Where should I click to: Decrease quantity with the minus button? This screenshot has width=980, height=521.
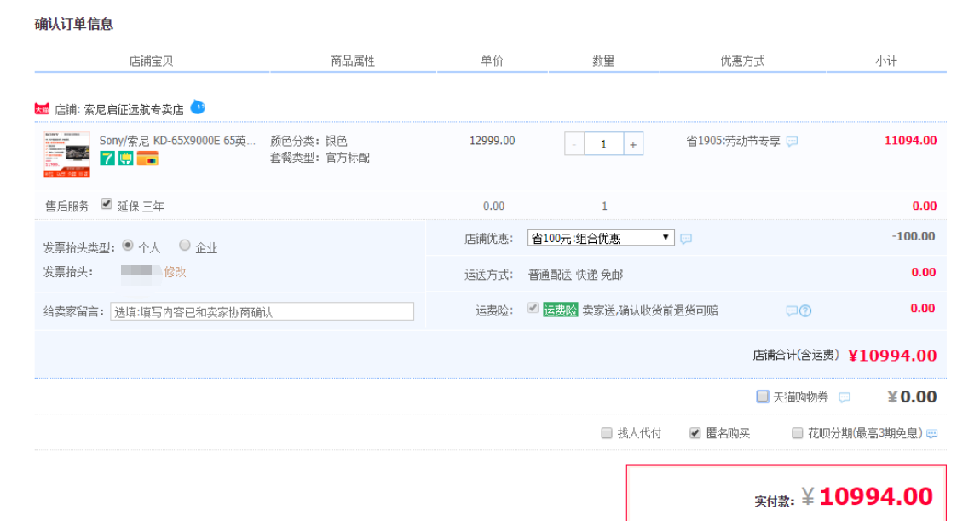click(x=574, y=144)
